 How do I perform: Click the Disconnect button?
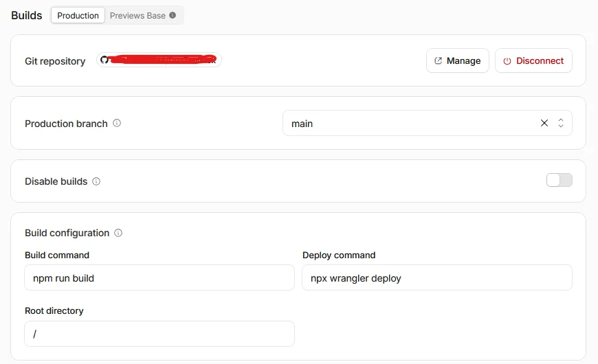[x=533, y=60]
